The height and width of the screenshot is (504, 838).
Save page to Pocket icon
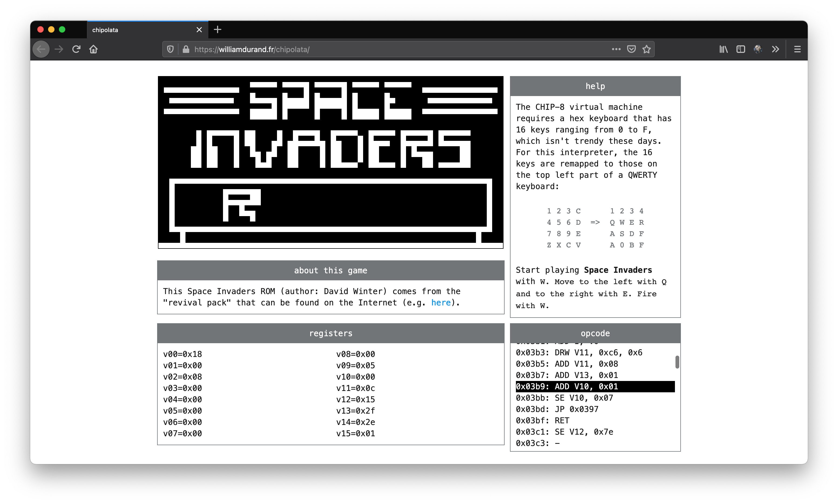pos(631,49)
